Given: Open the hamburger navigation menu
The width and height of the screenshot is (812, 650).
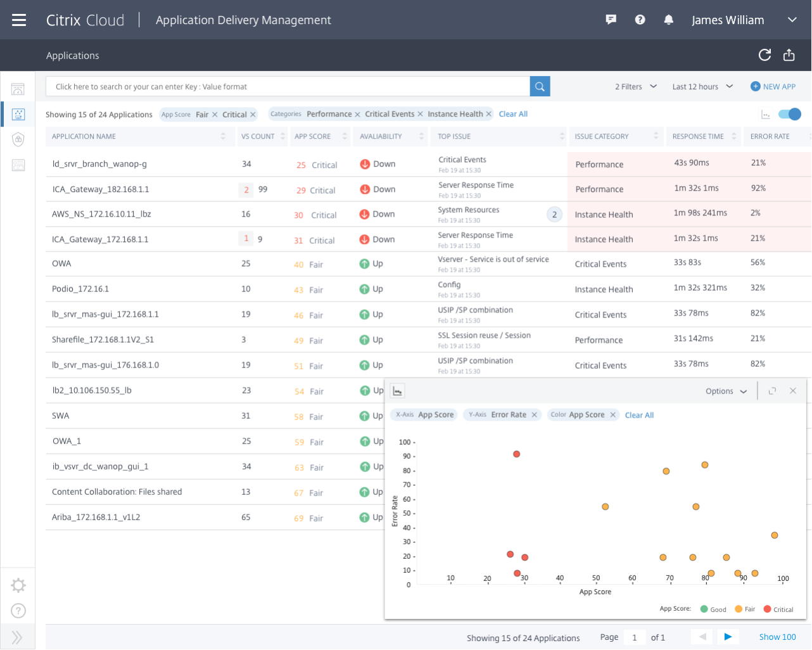Looking at the screenshot, I should pyautogui.click(x=19, y=20).
